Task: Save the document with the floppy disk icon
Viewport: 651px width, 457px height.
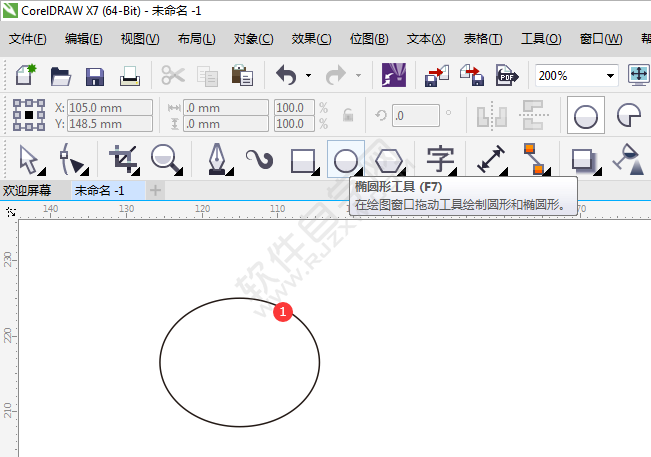Action: pos(95,76)
